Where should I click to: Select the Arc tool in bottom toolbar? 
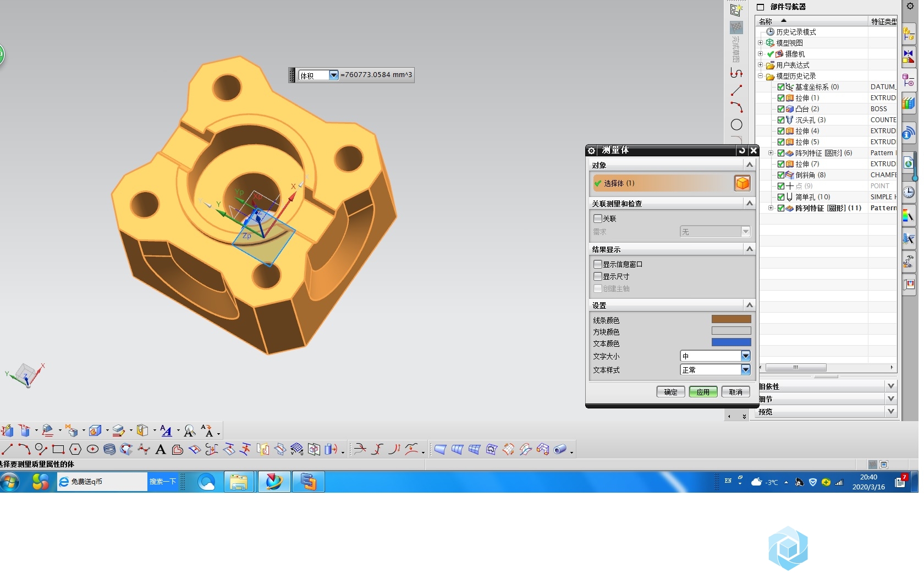point(24,449)
